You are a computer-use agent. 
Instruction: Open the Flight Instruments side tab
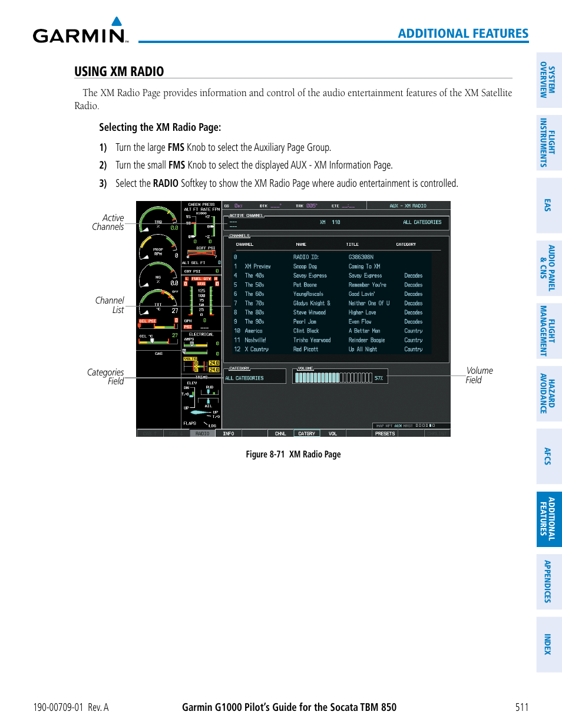[549, 143]
